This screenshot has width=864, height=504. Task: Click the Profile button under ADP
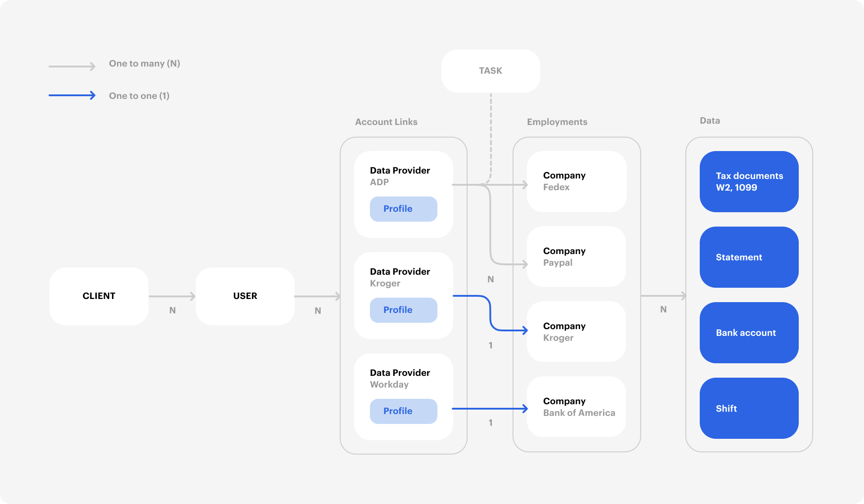pyautogui.click(x=403, y=209)
